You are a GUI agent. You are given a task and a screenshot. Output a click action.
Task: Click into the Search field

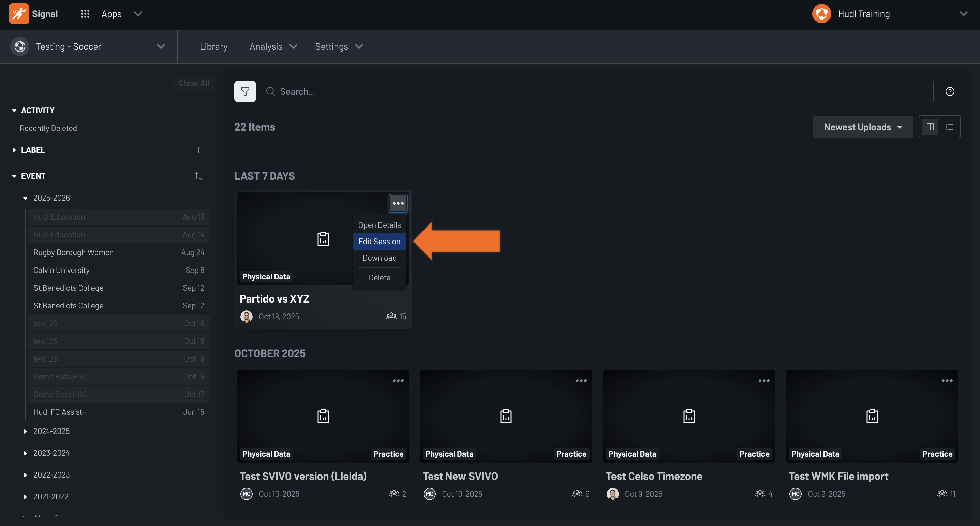[597, 91]
